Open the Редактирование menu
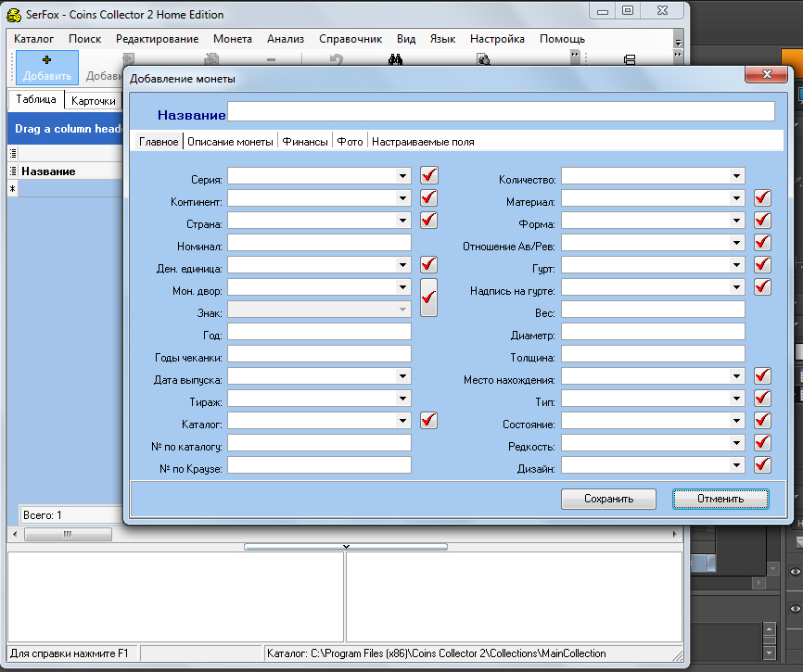Image resolution: width=803 pixels, height=672 pixels. point(158,39)
